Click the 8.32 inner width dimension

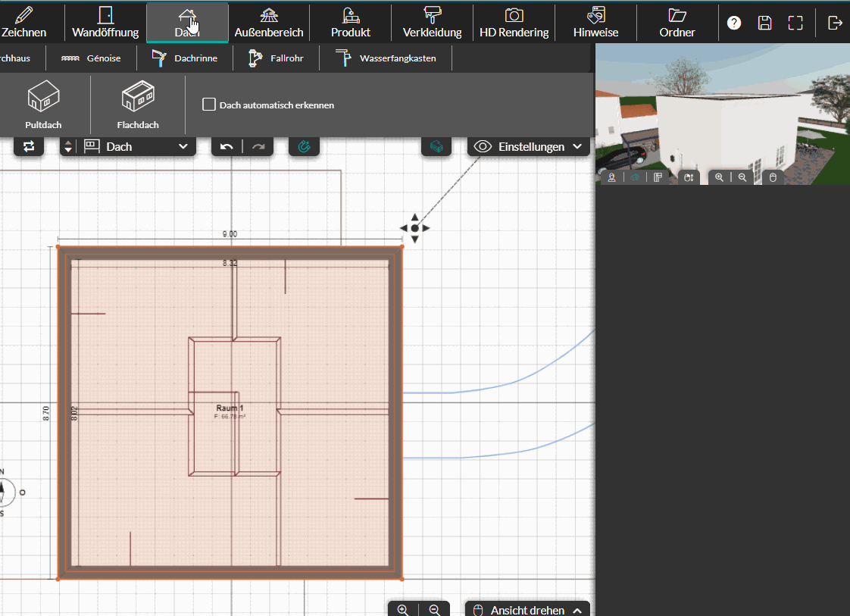point(230,263)
